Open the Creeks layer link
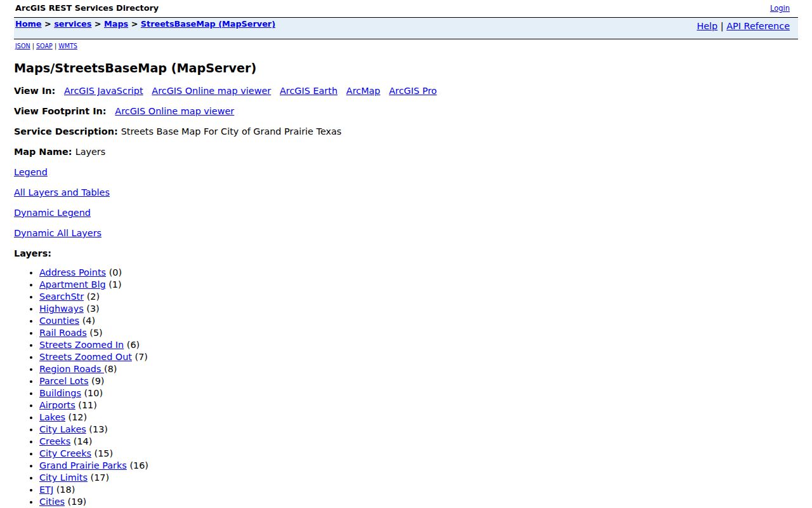The height and width of the screenshot is (508, 812). 55,441
